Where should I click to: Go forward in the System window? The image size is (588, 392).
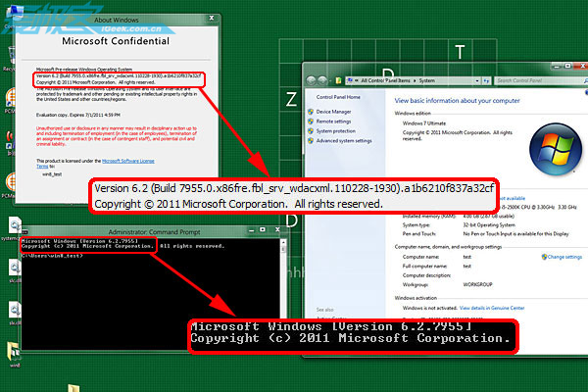[322, 80]
